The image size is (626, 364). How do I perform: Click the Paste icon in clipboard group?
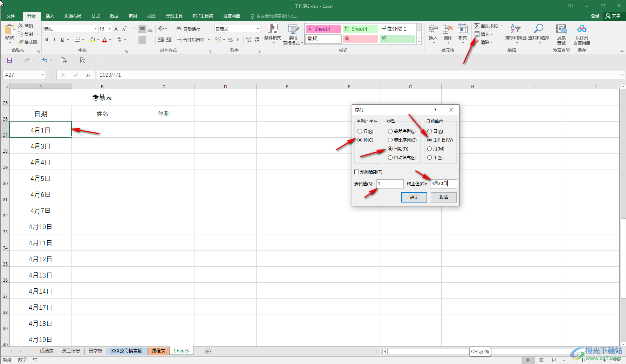(9, 30)
